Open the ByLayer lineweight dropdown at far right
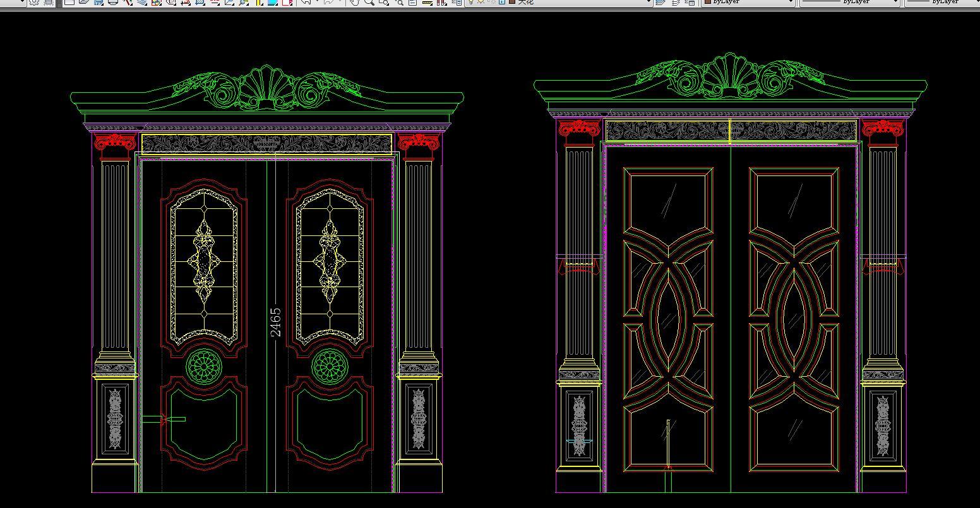Viewport: 980px width, 508px height. click(942, 2)
